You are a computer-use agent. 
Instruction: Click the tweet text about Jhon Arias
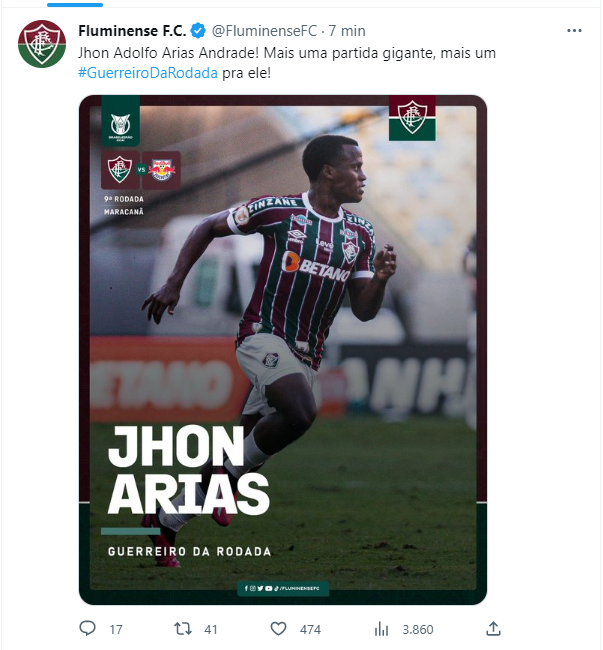pos(287,63)
